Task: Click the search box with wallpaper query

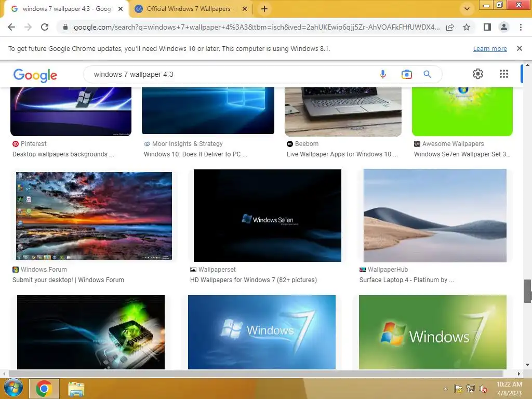Action: pyautogui.click(x=231, y=74)
